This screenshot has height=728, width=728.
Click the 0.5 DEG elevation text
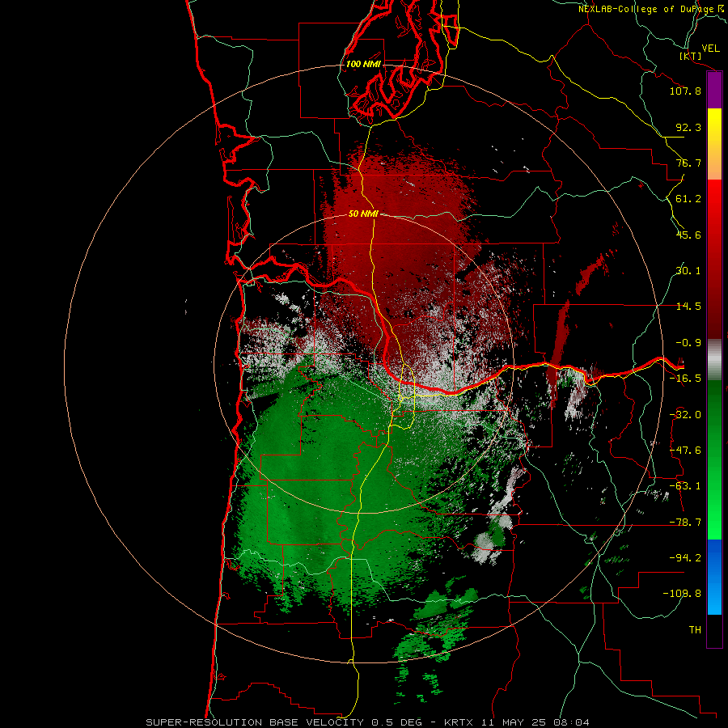coord(397,722)
